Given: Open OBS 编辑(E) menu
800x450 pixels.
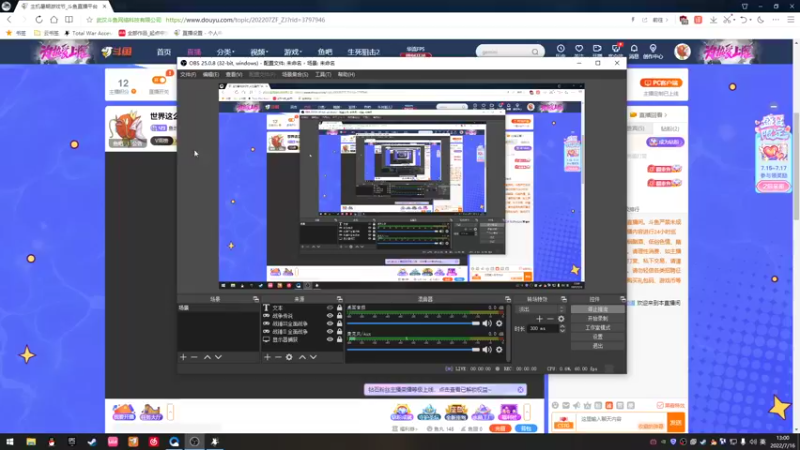Looking at the screenshot, I should click(211, 74).
